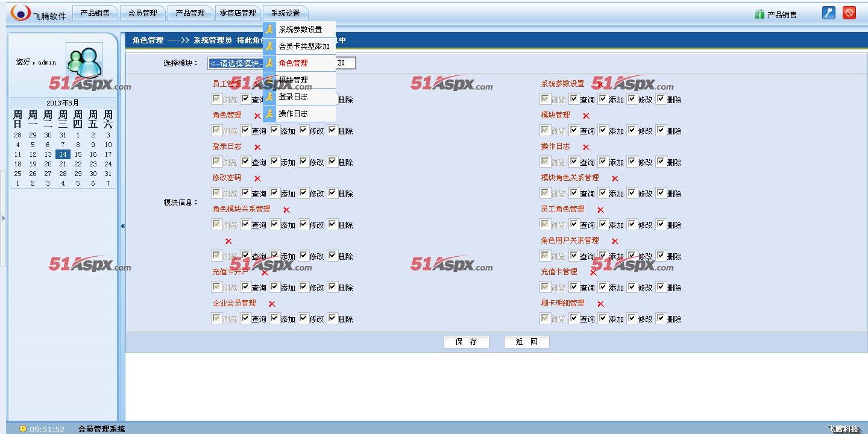
Task: Uncheck 修改 permission under 修改密码
Action: (304, 193)
